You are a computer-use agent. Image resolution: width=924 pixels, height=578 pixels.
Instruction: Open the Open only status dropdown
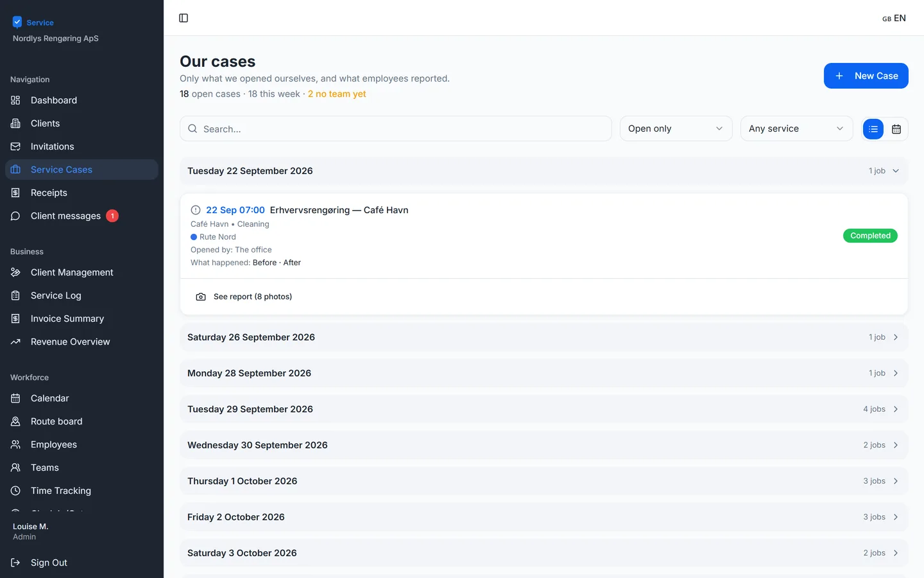(x=676, y=128)
